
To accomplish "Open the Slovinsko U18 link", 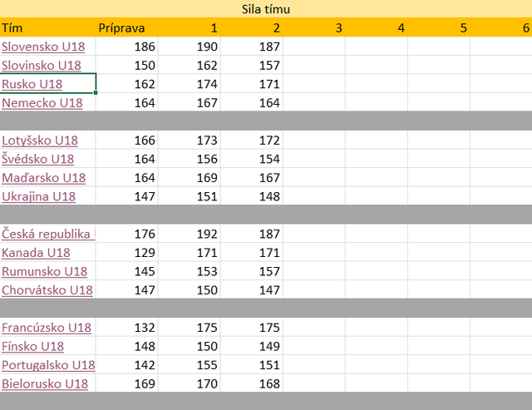I will pos(41,65).
